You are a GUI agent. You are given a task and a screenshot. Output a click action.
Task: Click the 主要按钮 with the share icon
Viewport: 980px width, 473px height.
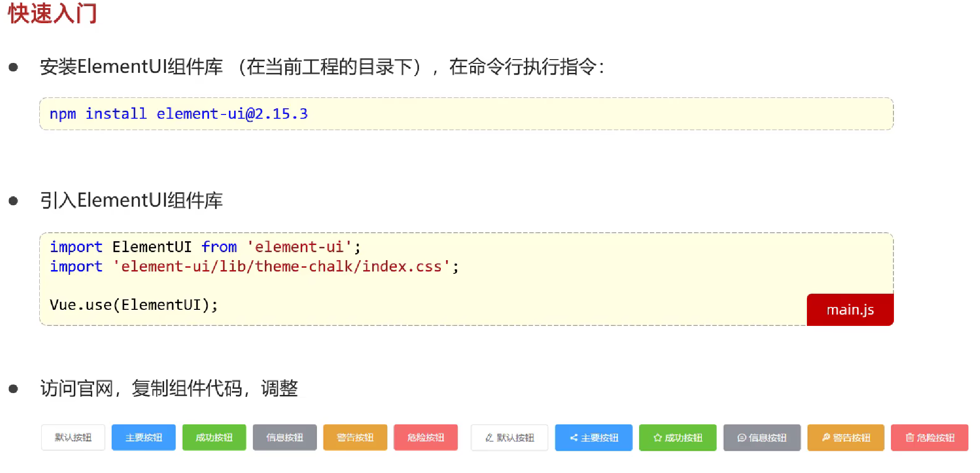click(594, 438)
